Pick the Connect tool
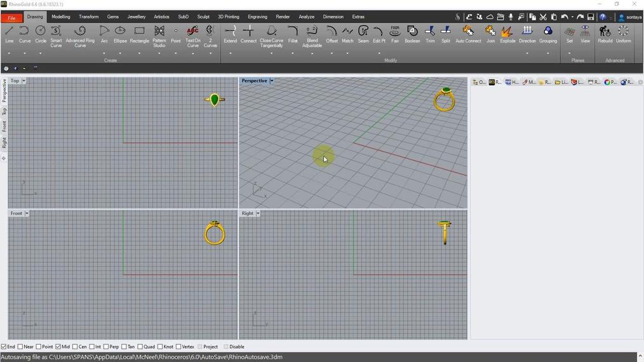Screen dimensions: 644x362 (248, 34)
